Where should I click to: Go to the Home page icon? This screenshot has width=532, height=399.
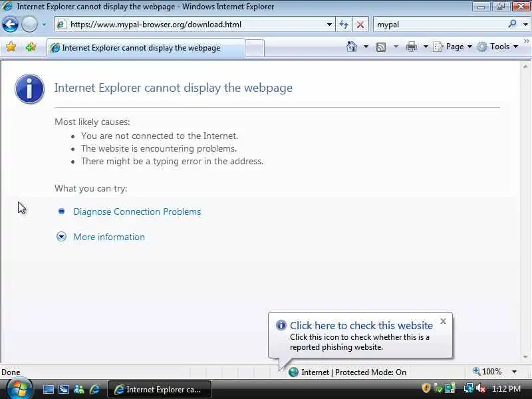tap(352, 47)
